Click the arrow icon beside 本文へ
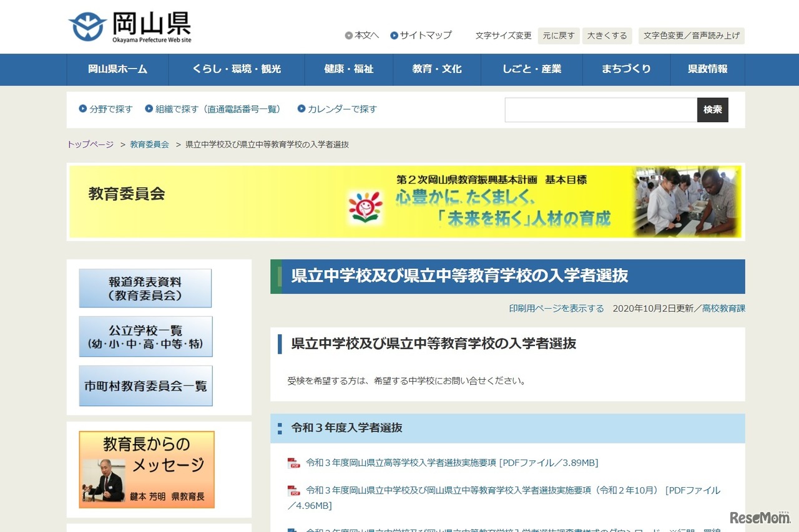The height and width of the screenshot is (532, 799). (349, 36)
